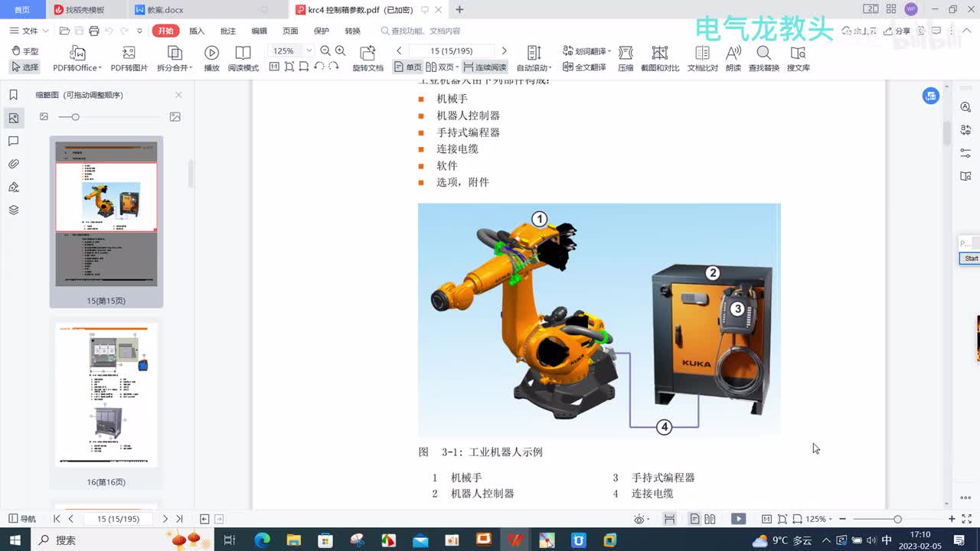Viewport: 980px width, 551px height.
Task: Open the 文件 file menu
Action: 29,31
